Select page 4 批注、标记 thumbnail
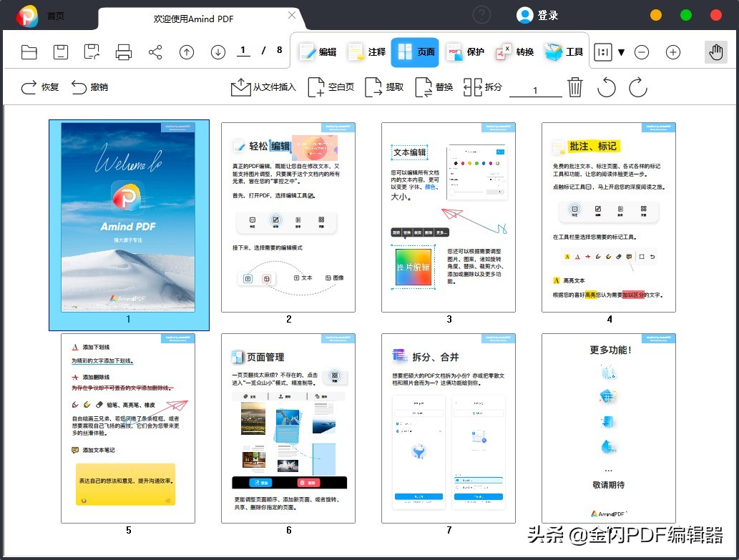Viewport: 739px width, 560px height. (x=609, y=217)
